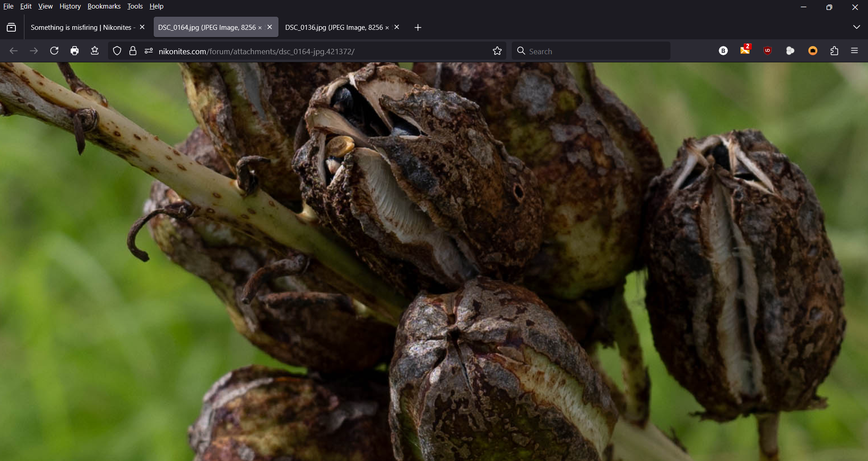Open the File menu
The width and height of the screenshot is (868, 461).
click(x=8, y=6)
